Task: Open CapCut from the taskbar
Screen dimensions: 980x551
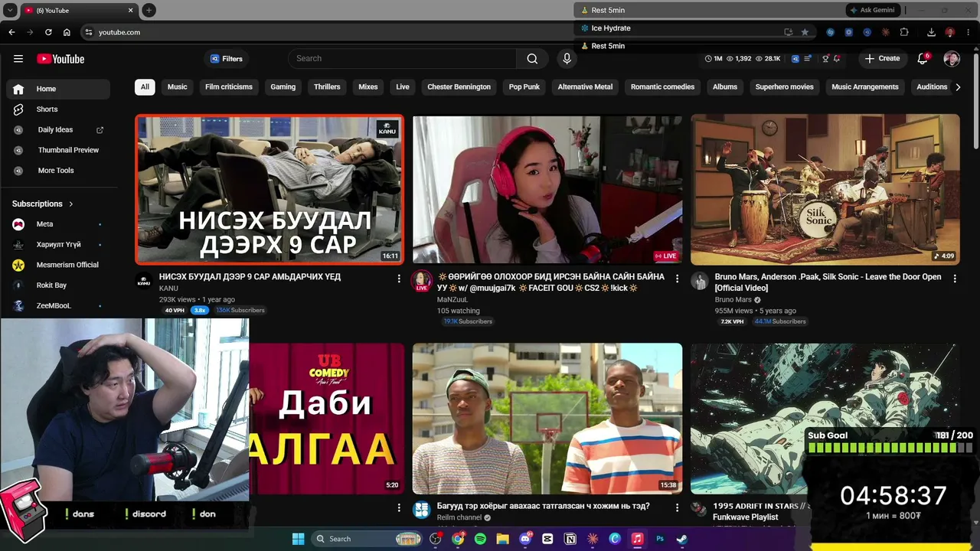Action: click(547, 539)
